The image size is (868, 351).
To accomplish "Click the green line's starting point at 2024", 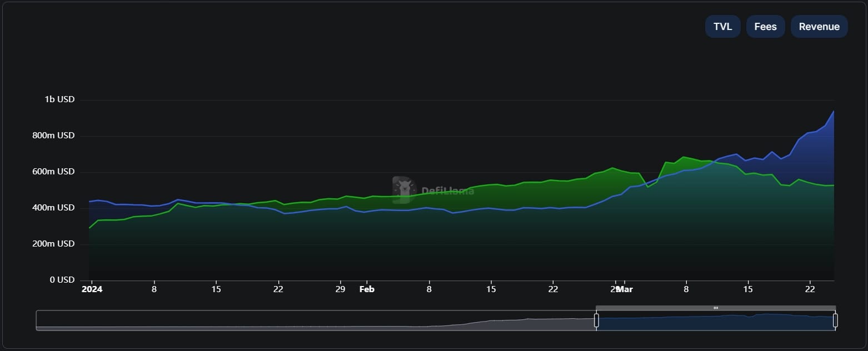I will pyautogui.click(x=89, y=228).
